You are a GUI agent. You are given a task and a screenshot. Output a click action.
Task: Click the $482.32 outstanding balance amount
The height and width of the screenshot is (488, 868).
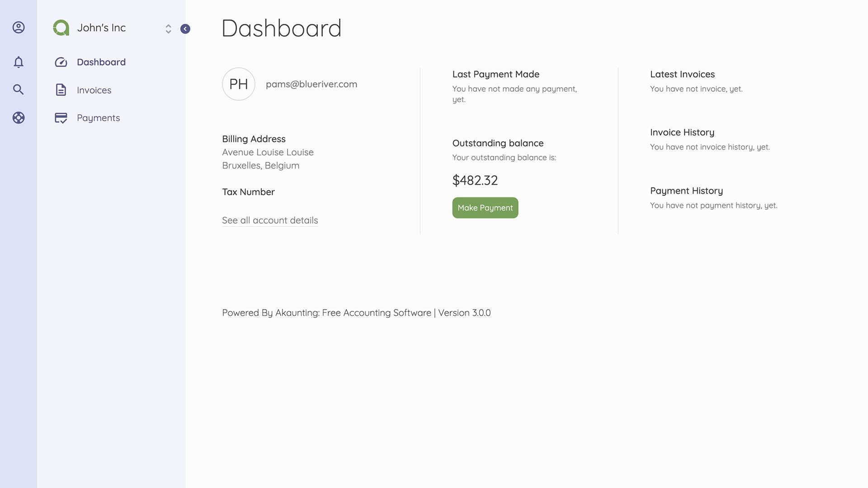pos(475,180)
